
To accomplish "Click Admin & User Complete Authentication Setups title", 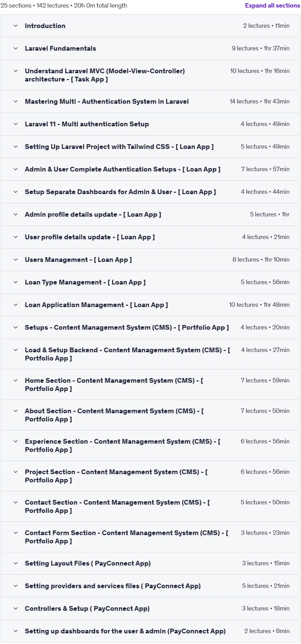I will pyautogui.click(x=123, y=169).
